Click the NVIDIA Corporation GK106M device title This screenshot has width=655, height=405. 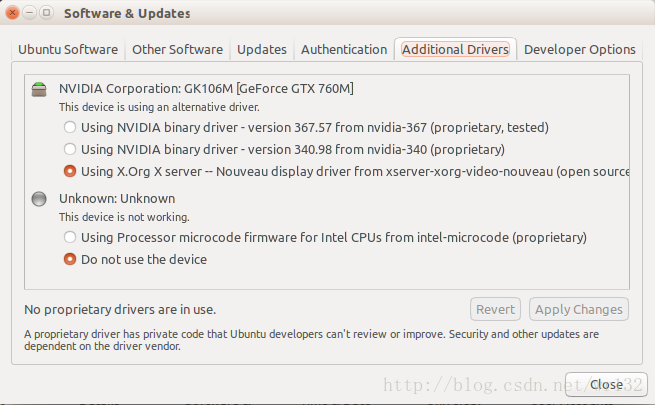pyautogui.click(x=206, y=89)
